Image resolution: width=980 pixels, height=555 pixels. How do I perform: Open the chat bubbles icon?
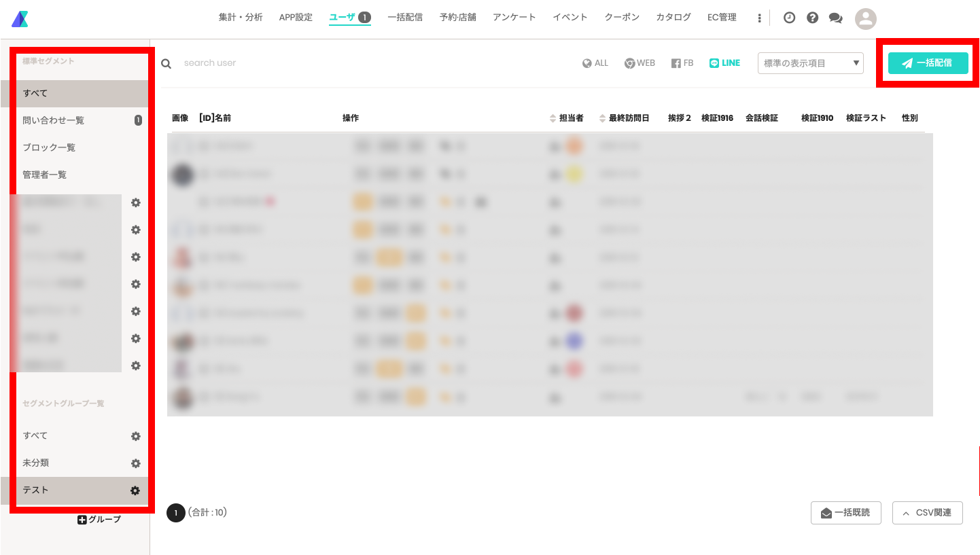click(836, 18)
